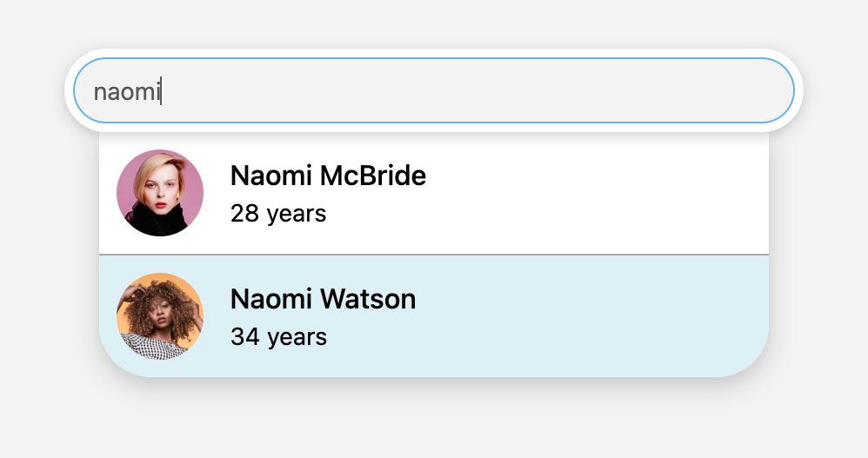The height and width of the screenshot is (458, 868).
Task: Click the word "Watson" in the second result
Action: click(368, 299)
